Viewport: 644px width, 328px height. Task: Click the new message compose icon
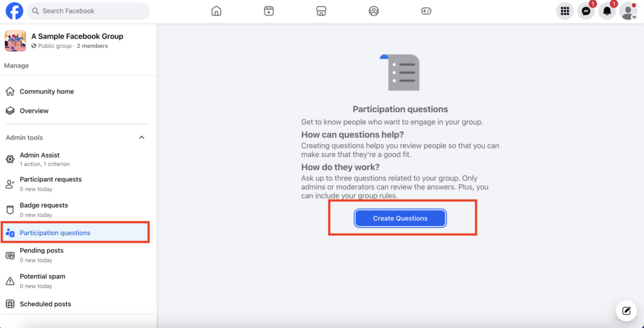point(626,310)
